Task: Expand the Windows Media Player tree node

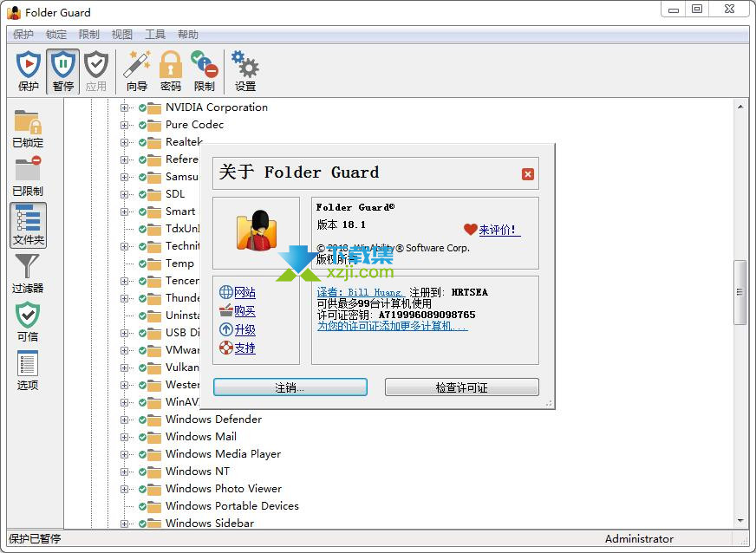Action: tap(124, 455)
